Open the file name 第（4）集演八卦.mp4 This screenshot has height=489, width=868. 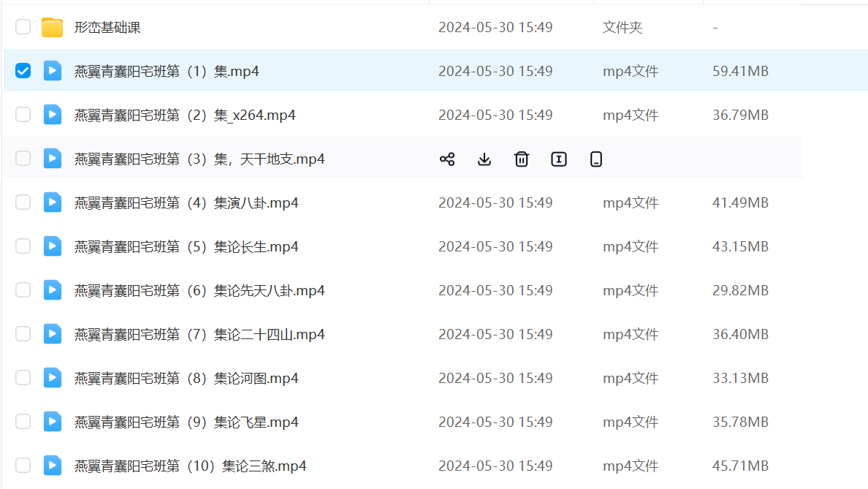coord(186,203)
